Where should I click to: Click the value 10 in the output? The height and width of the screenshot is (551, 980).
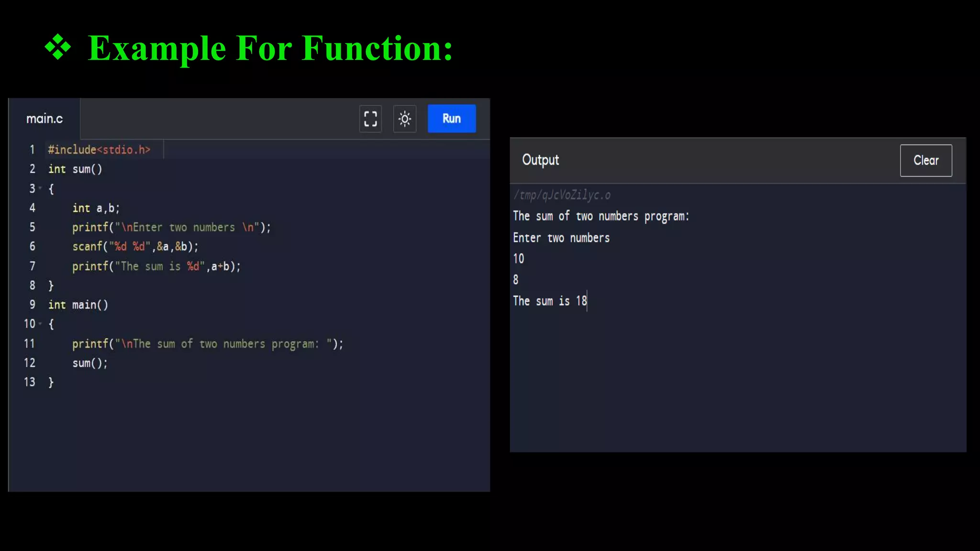pyautogui.click(x=519, y=259)
